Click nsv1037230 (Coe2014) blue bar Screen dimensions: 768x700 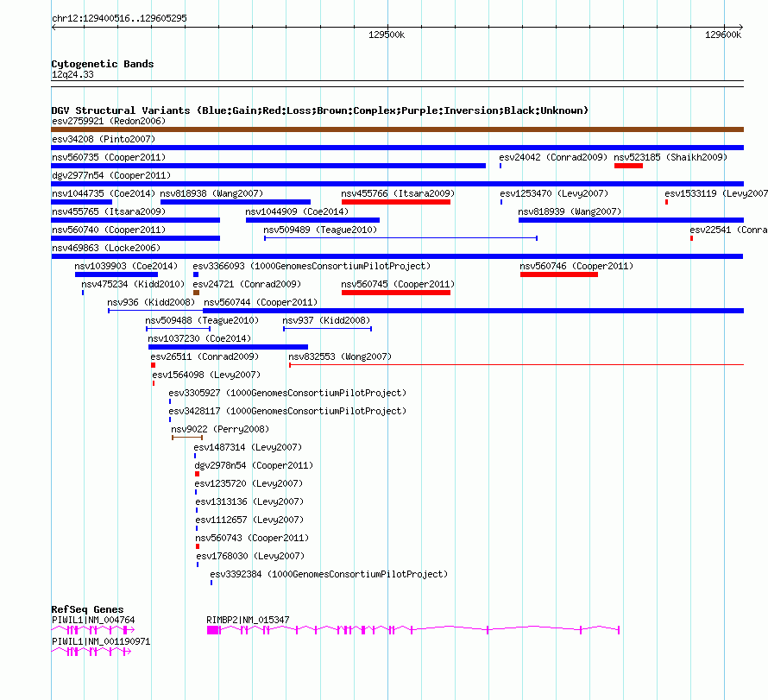229,347
